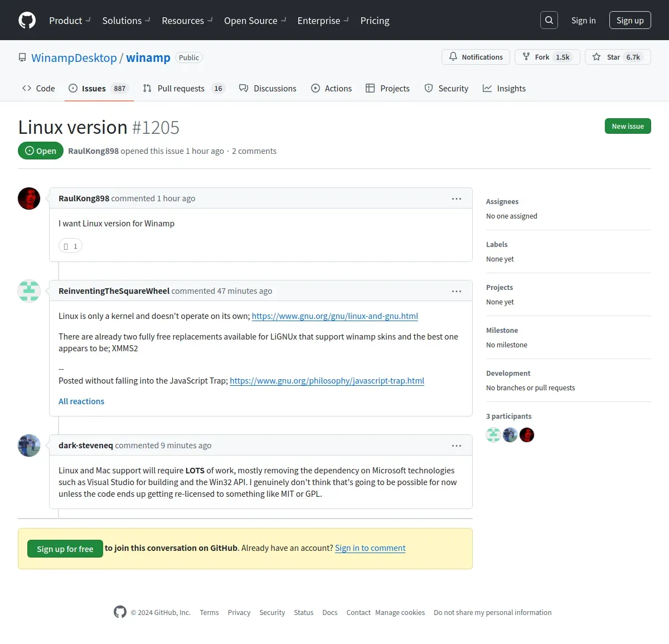The width and height of the screenshot is (669, 644).
Task: Click Manage cookies in footer
Action: (400, 612)
